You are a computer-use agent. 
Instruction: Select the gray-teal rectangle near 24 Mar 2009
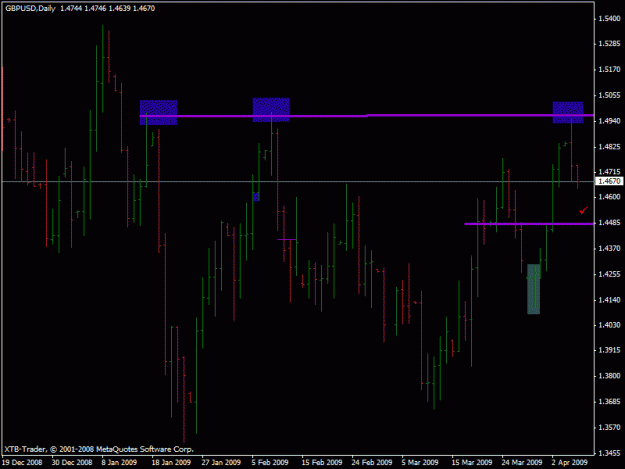click(534, 289)
